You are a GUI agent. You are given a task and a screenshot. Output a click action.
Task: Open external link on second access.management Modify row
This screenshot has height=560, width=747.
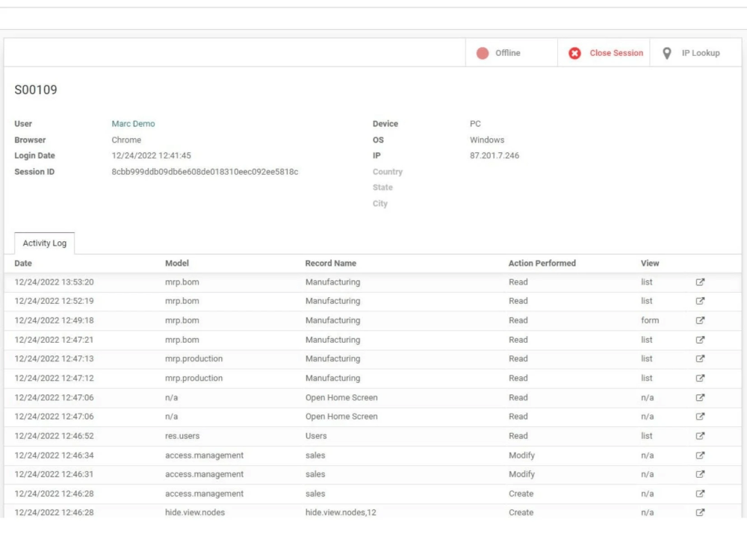(700, 474)
